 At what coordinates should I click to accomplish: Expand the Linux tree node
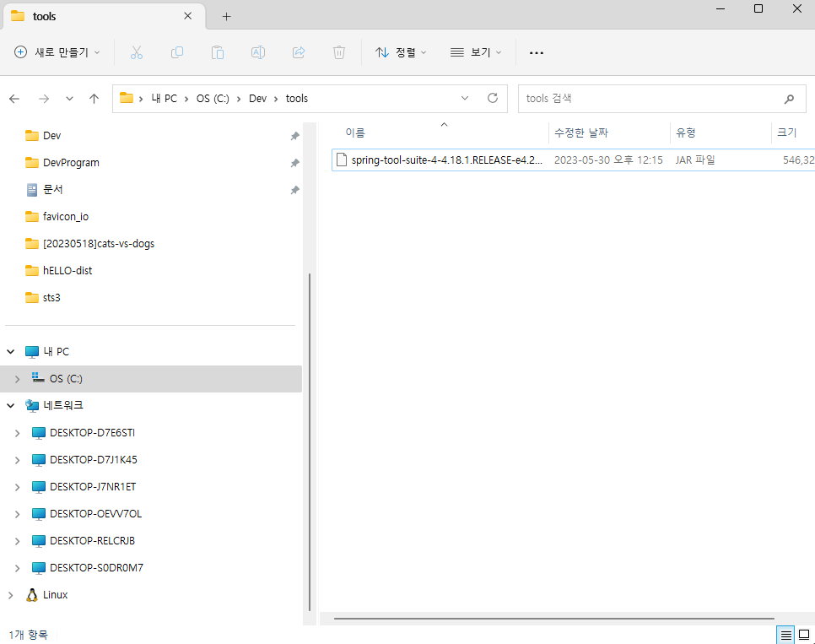[x=11, y=595]
